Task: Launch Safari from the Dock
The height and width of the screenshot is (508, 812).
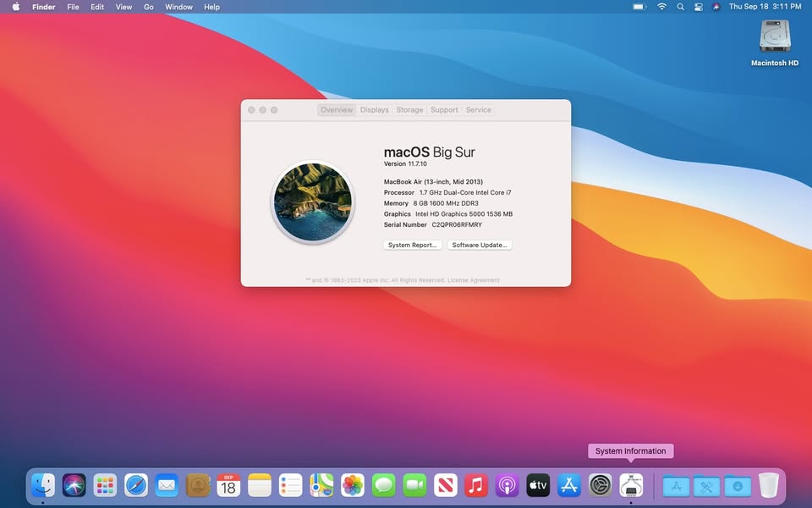Action: pos(135,485)
